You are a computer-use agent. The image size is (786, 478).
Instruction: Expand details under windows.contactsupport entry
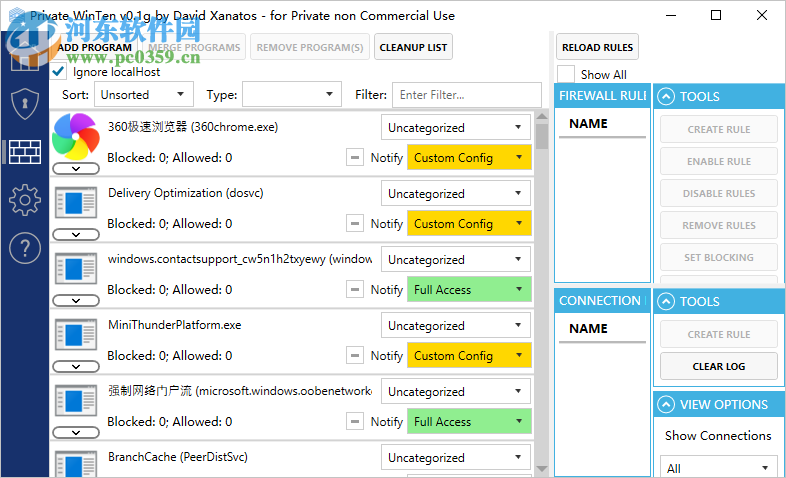pos(76,301)
